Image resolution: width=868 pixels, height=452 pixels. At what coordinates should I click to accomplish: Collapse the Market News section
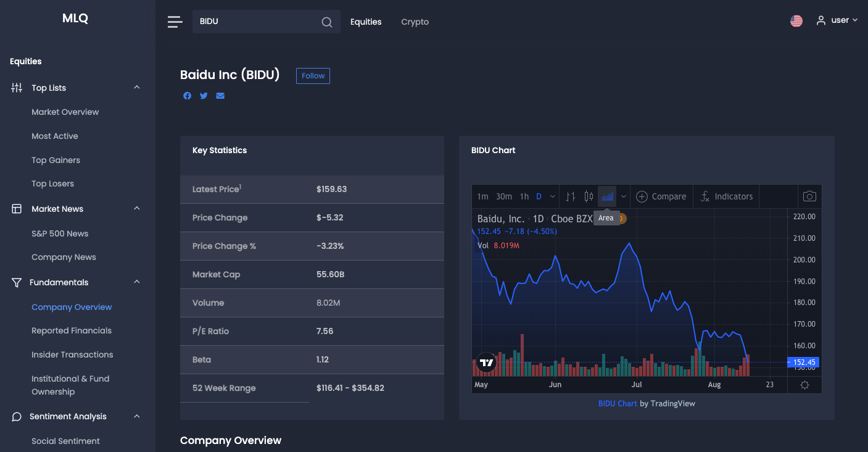point(137,209)
